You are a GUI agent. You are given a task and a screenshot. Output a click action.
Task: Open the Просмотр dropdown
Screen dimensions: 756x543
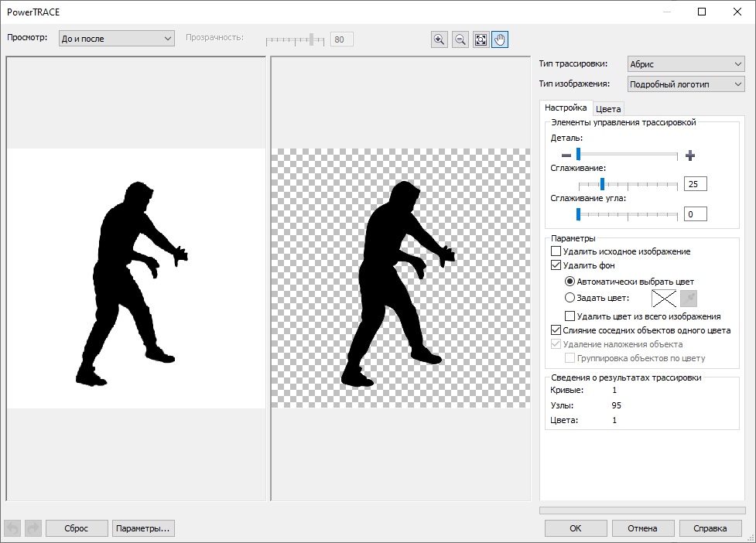pos(117,38)
